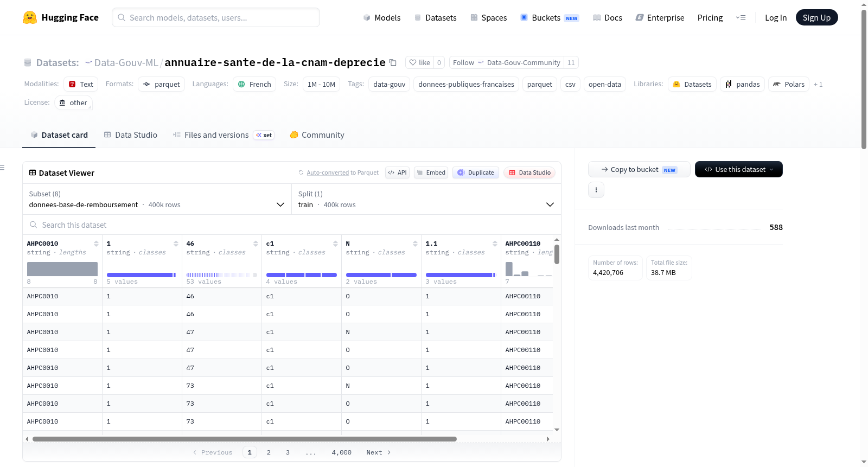Click the Dataset Viewer table icon
868x467 pixels.
(33, 172)
